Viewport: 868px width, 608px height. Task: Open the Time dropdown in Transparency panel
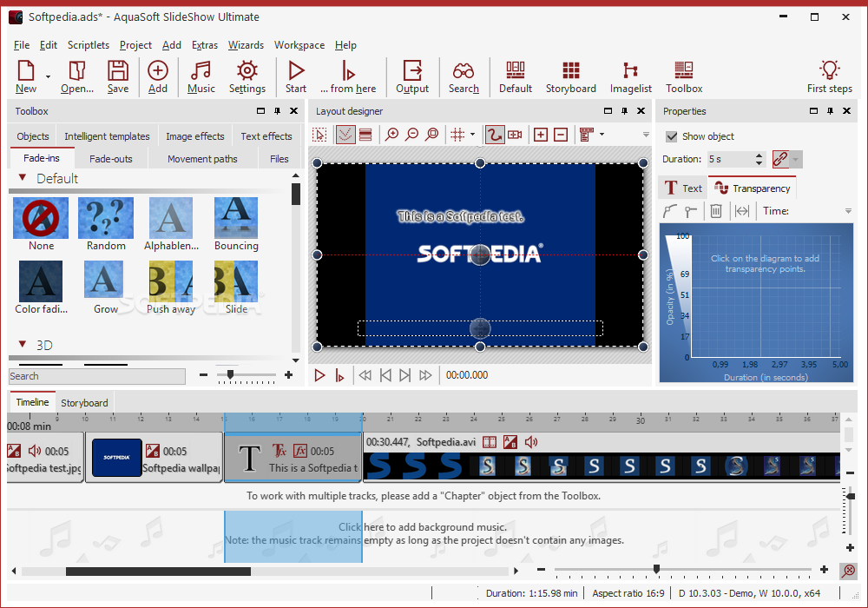(848, 211)
